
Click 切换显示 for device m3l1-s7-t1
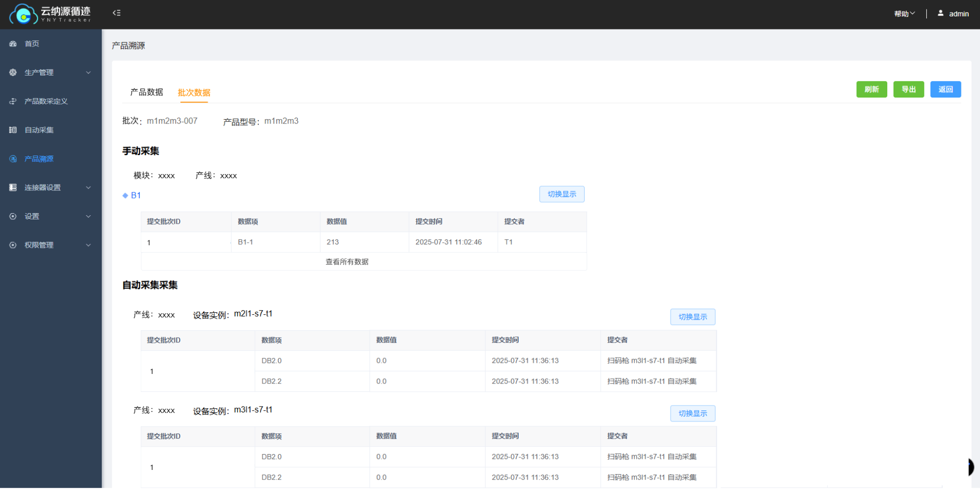693,414
